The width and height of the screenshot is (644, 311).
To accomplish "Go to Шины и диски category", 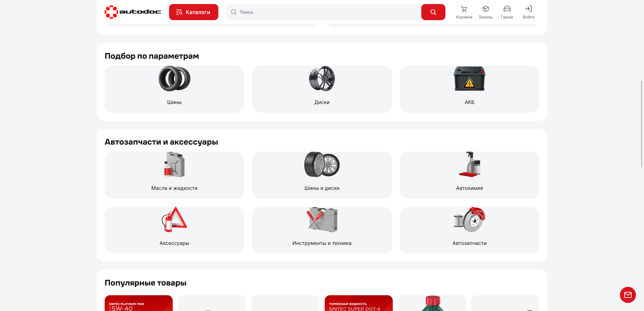I will click(322, 175).
